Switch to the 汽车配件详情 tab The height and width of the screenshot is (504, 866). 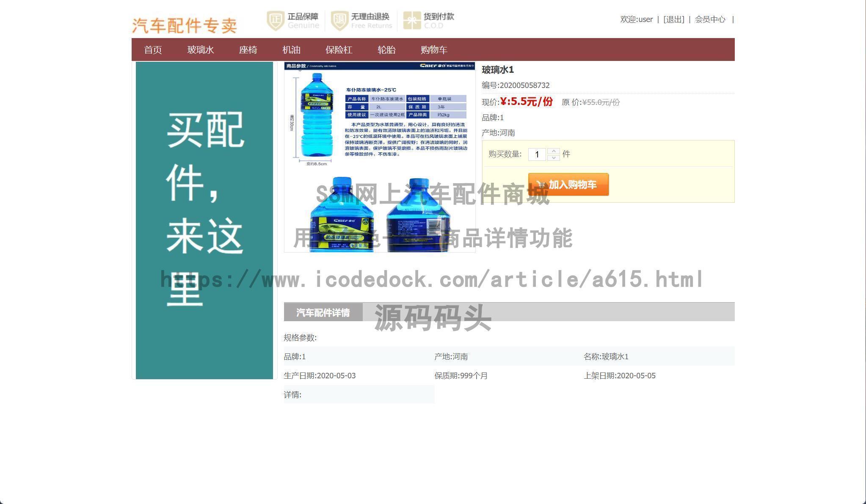[323, 312]
